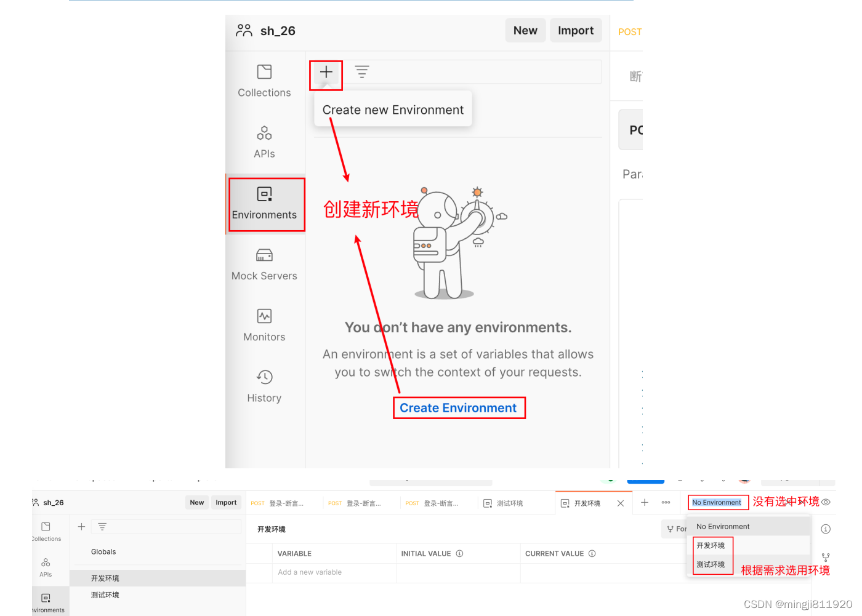Click the New button in the lower screenshot

[x=197, y=503]
